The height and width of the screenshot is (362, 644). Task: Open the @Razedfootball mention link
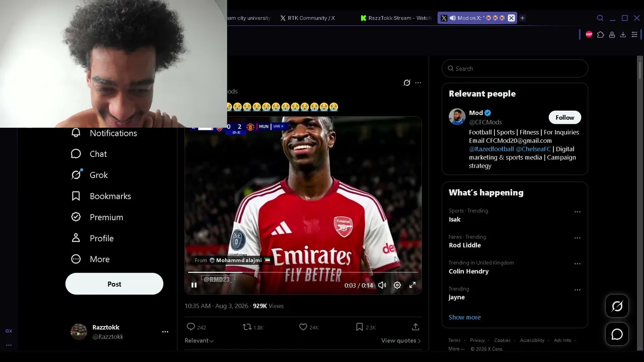coord(492,149)
